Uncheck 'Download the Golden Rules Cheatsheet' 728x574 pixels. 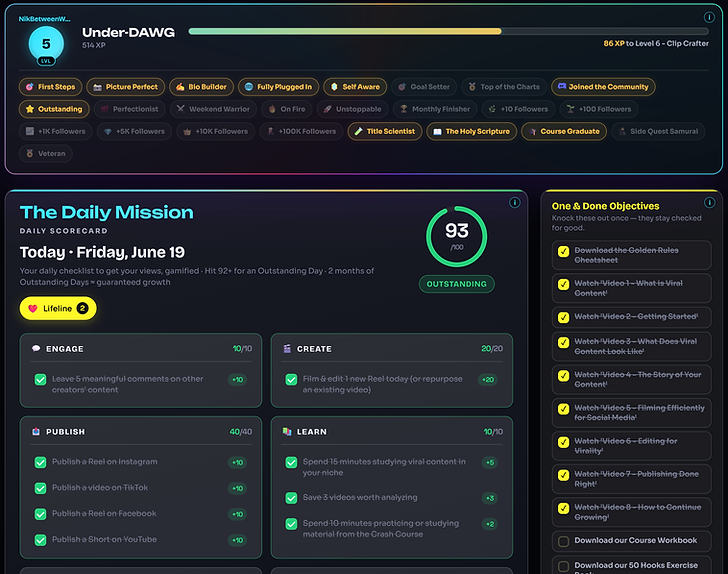point(564,251)
